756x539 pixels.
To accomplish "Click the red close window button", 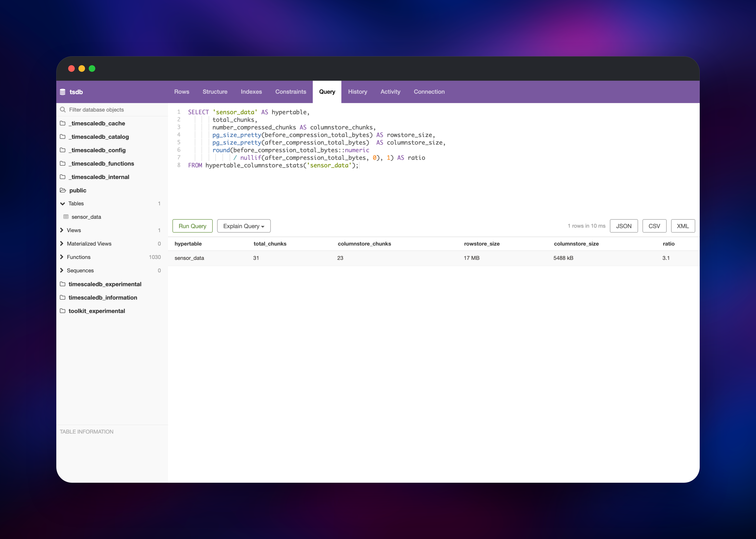I will (71, 68).
